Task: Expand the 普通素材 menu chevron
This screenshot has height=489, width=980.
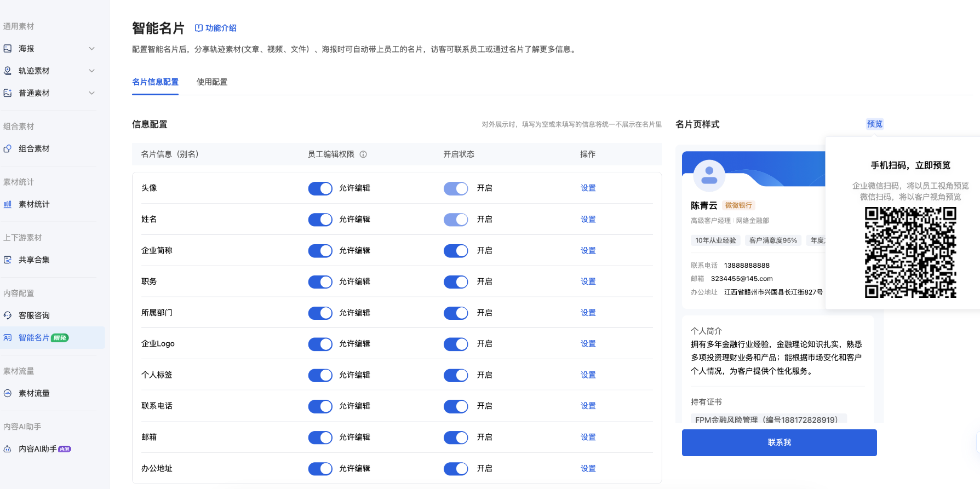Action: [x=92, y=93]
